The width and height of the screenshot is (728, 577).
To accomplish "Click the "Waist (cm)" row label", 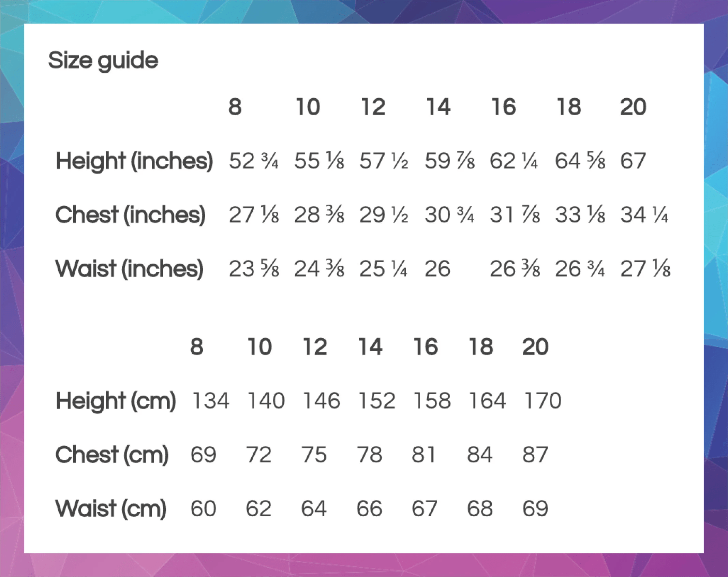I will tap(111, 508).
